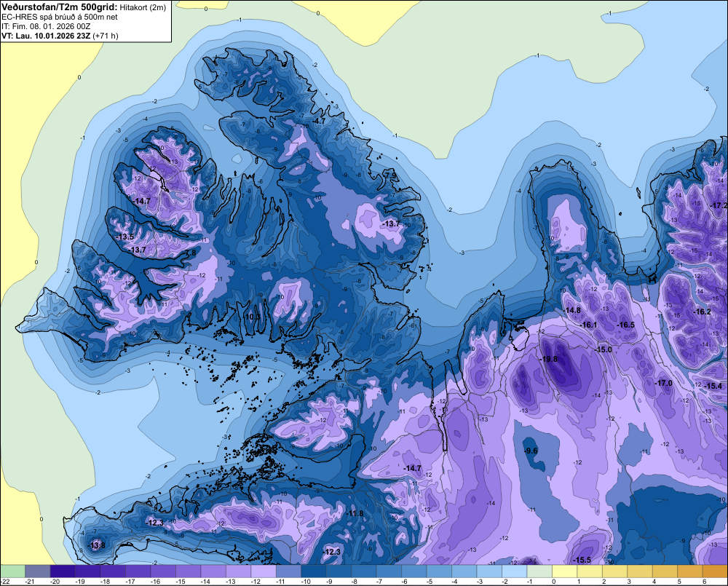Image resolution: width=728 pixels, height=586 pixels.
Task: Select the 0 pale yellow legend swatch
Action: tap(564, 571)
